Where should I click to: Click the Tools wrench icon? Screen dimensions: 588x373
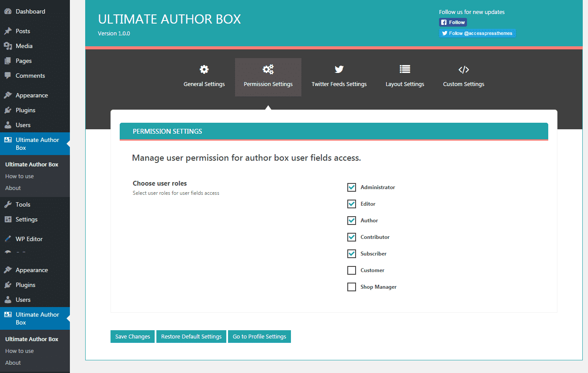pos(8,204)
